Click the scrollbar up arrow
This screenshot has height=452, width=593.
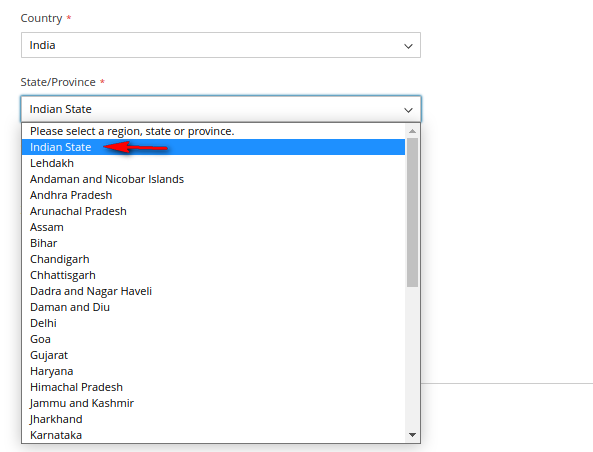coord(412,131)
